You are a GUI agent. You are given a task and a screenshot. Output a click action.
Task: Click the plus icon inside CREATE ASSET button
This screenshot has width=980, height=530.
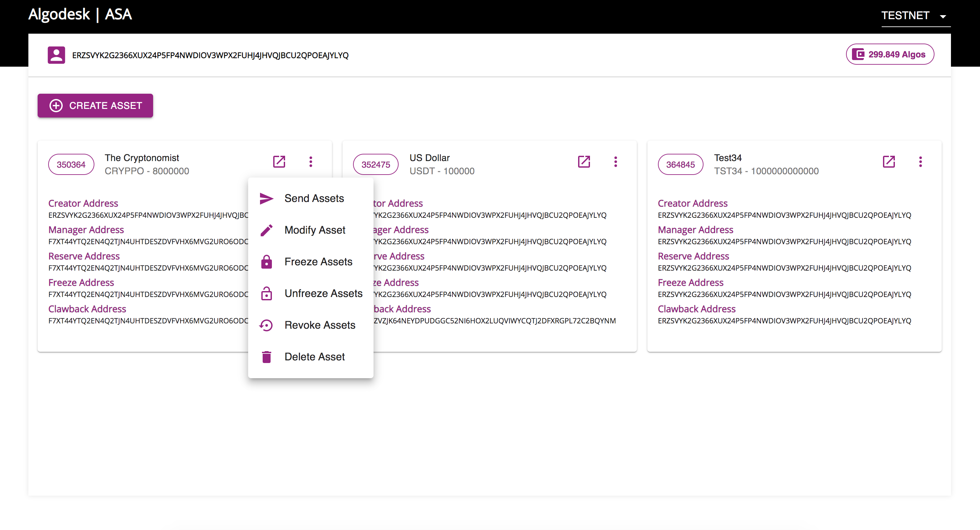click(x=56, y=105)
